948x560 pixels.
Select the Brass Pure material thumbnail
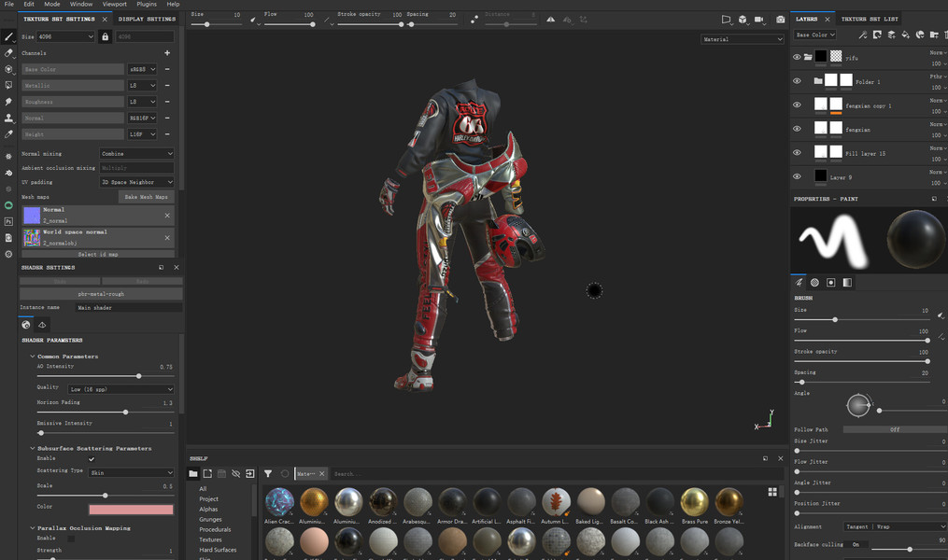694,501
